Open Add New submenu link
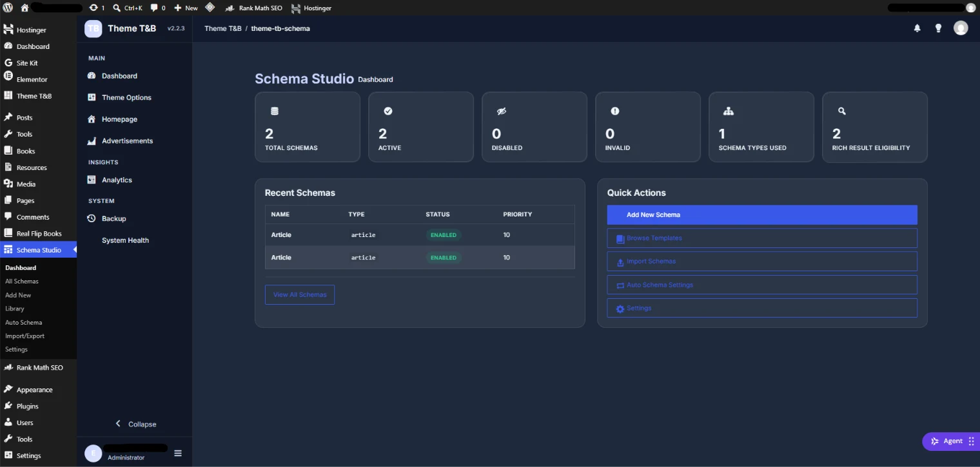The height and width of the screenshot is (467, 980). pyautogui.click(x=18, y=295)
